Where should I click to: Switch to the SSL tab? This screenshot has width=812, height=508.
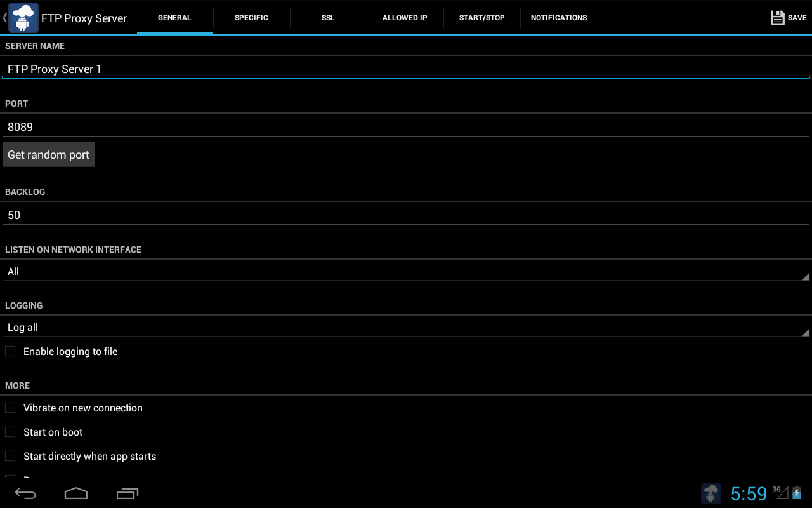point(328,18)
